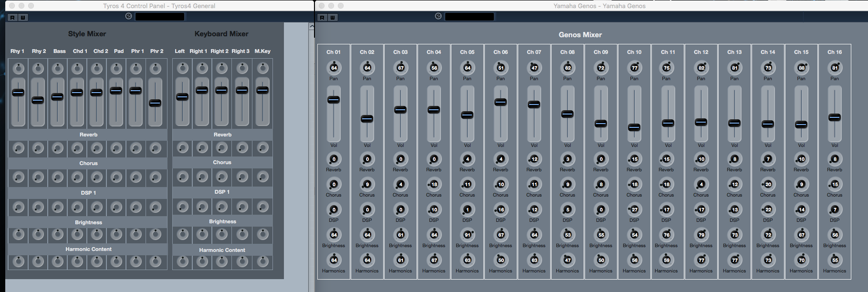Screen dimensions: 868x292
Task: Click the Ch 14 Chorus knob showing 20
Action: click(x=768, y=184)
